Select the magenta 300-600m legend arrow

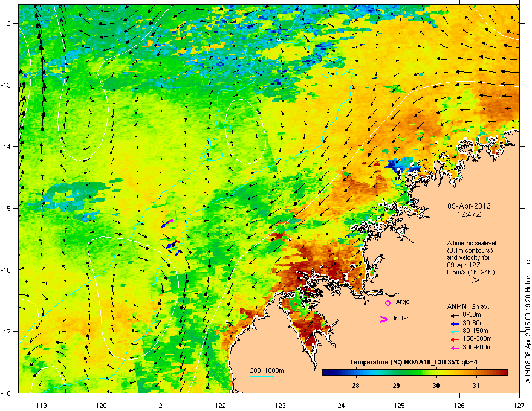click(x=455, y=348)
